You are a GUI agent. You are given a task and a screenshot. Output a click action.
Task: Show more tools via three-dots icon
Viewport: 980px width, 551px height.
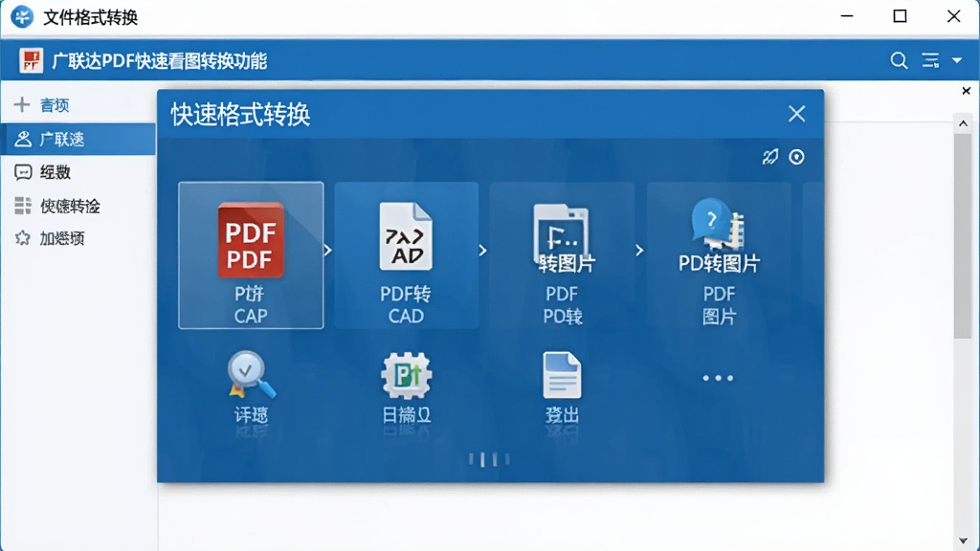[718, 378]
